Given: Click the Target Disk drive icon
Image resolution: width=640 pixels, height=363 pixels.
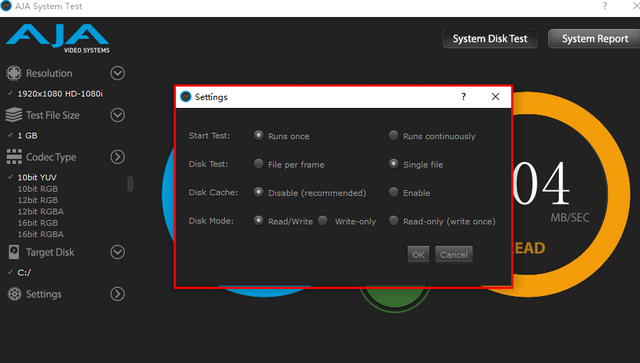Looking at the screenshot, I should (14, 252).
